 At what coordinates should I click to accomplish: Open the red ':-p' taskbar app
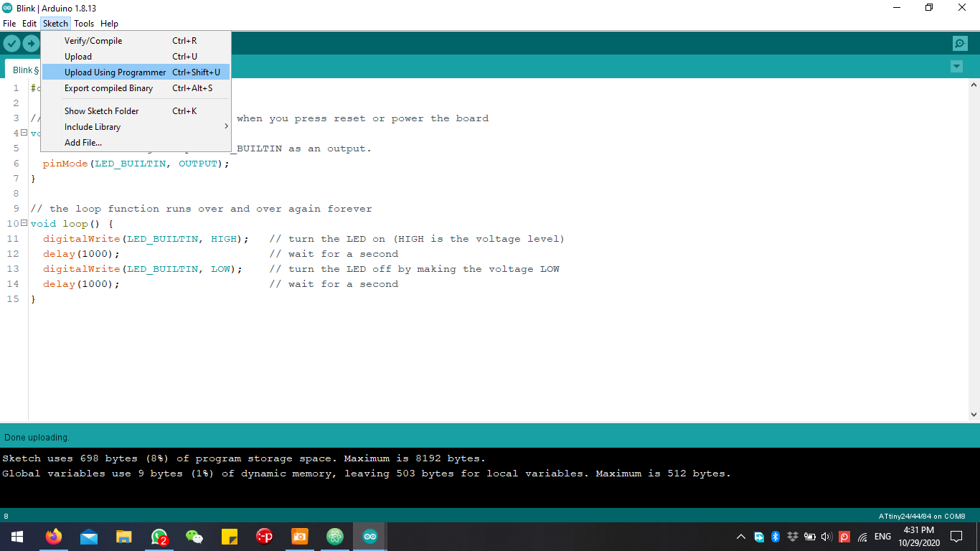click(x=265, y=537)
